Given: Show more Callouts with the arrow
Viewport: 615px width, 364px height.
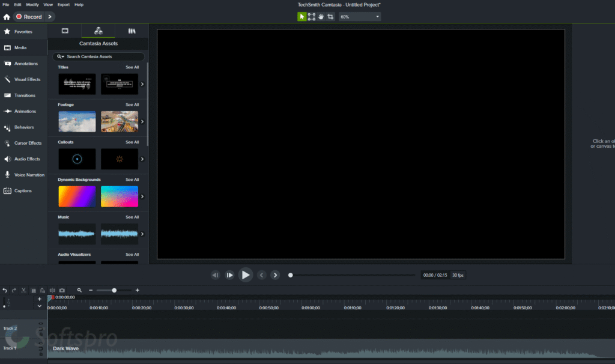Looking at the screenshot, I should point(142,159).
